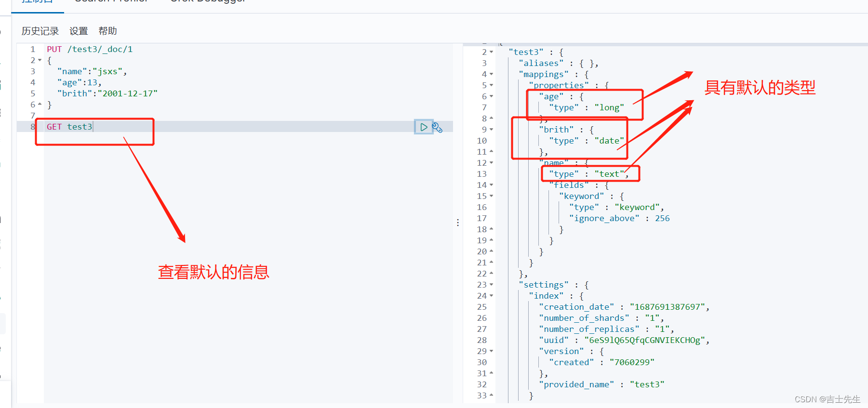The height and width of the screenshot is (408, 868).
Task: Click the "number_of_replicas" : "1" output line
Action: pos(606,329)
